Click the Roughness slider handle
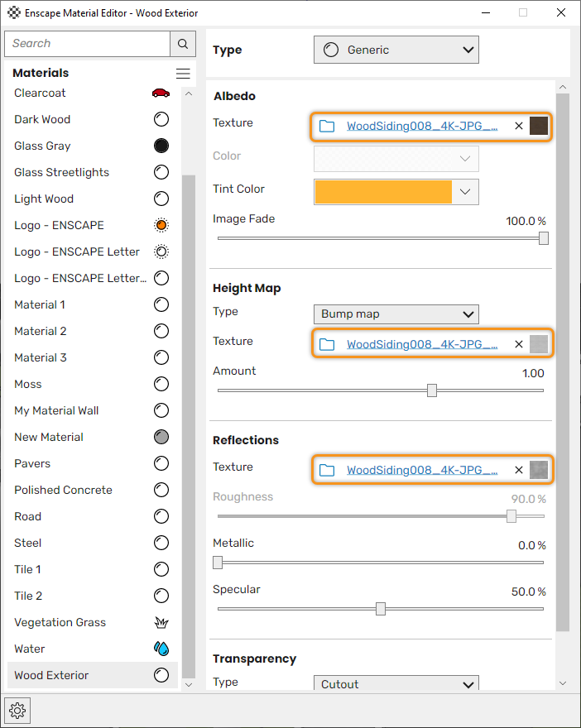The height and width of the screenshot is (728, 581). [x=511, y=516]
